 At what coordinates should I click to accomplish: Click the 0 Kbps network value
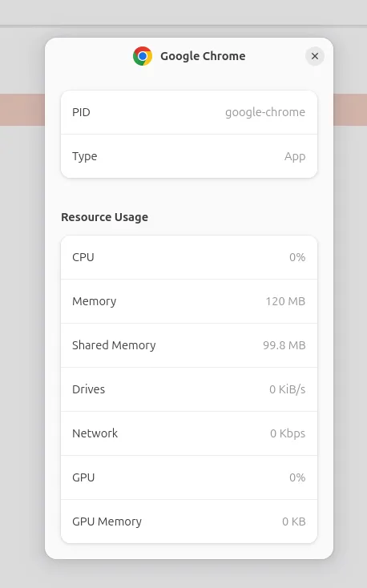pos(288,433)
